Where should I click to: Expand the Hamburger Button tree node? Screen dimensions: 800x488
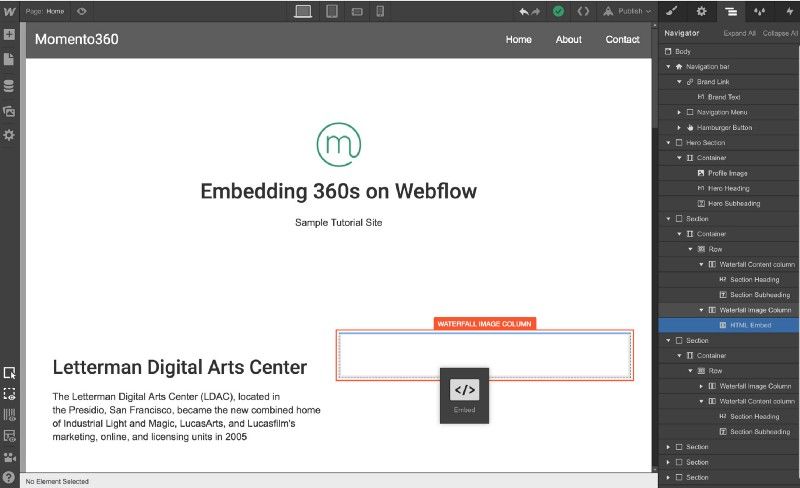click(679, 127)
